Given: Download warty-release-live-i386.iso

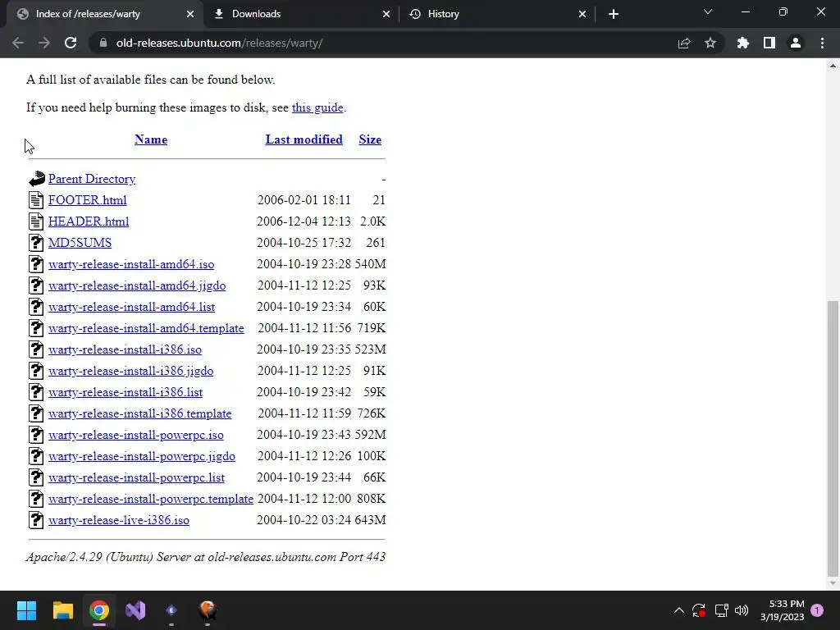Looking at the screenshot, I should click(119, 520).
